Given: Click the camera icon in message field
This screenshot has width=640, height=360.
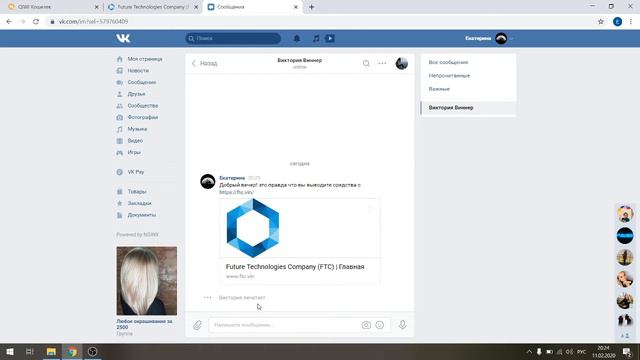Looking at the screenshot, I should click(366, 325).
